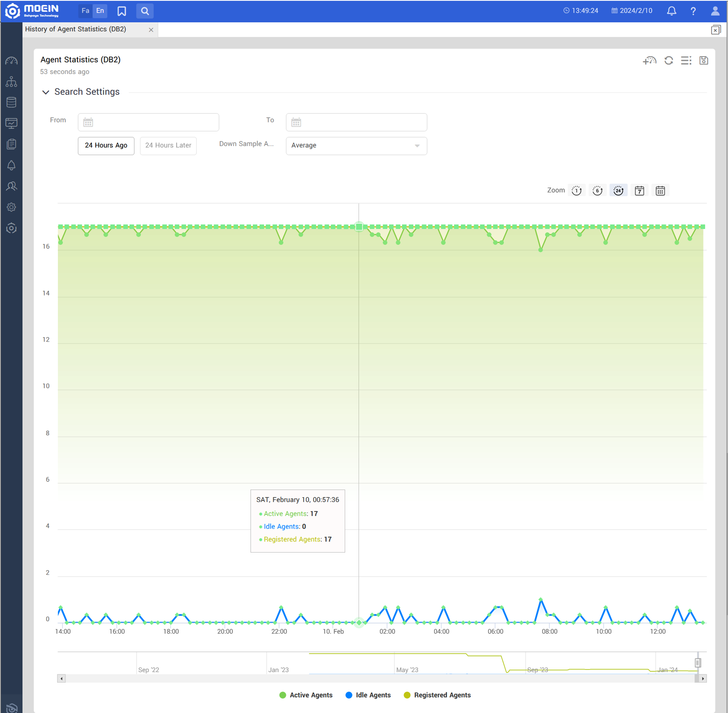Viewport: 728px width, 713px height.
Task: Set zoom to 6 hours
Action: [x=598, y=190]
